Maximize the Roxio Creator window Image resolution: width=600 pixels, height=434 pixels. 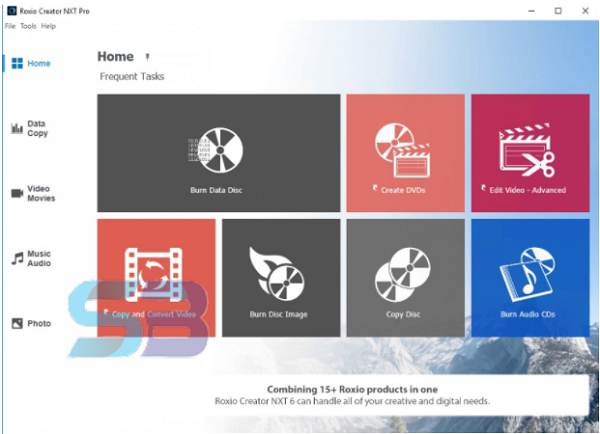[558, 11]
